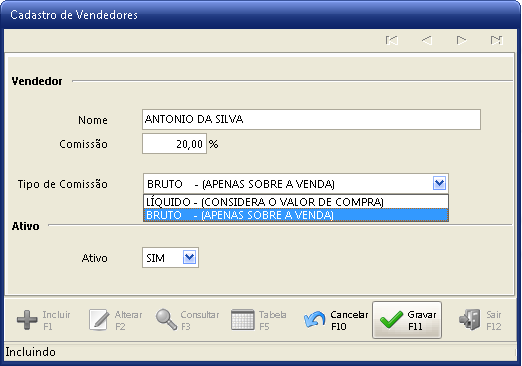Click the Cancelar label text
This screenshot has width=522, height=366.
tap(349, 315)
